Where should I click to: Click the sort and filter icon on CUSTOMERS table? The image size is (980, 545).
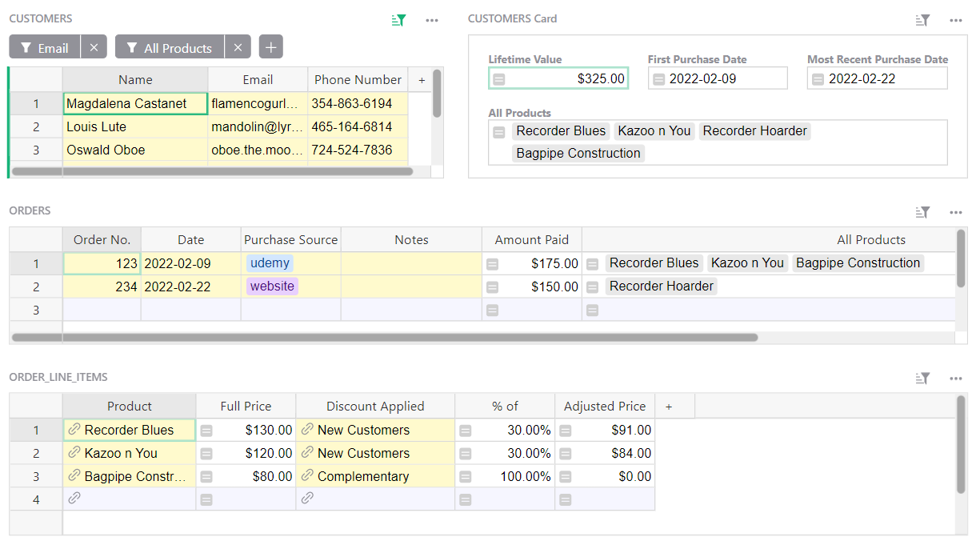[x=398, y=20]
